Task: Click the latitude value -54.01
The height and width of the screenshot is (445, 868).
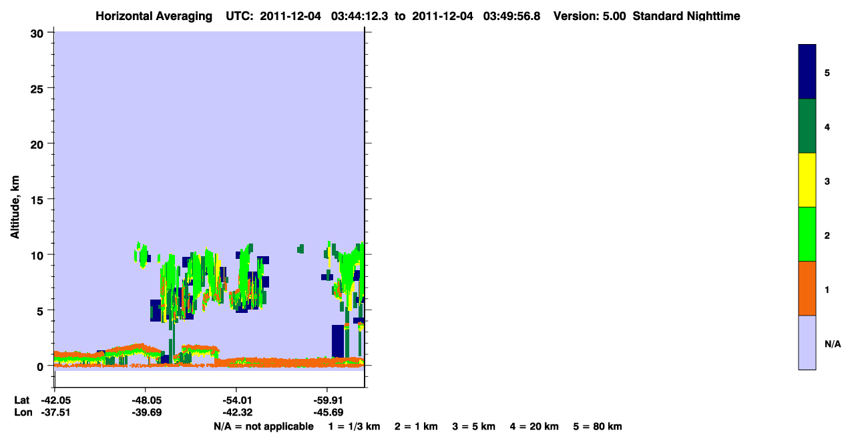Action: tap(236, 400)
